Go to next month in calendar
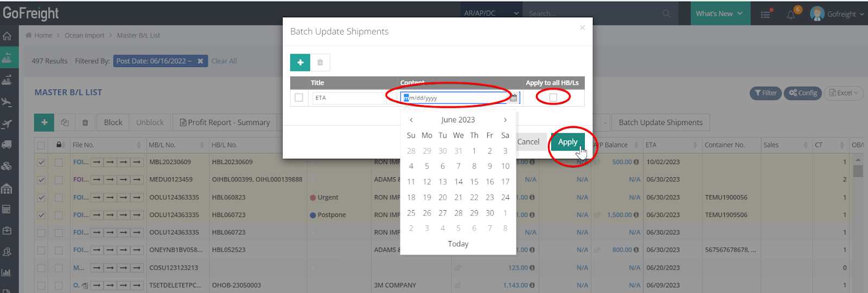Viewport: 868px width, 293px height. click(x=505, y=120)
